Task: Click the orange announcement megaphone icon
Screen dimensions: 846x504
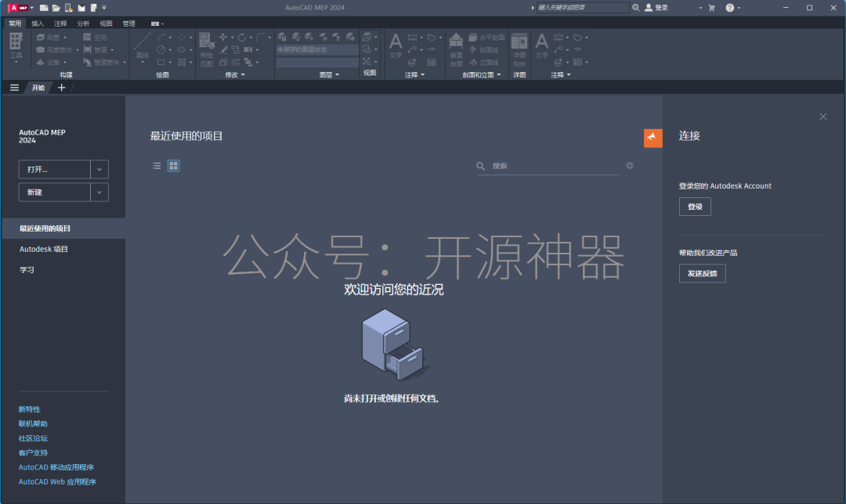Action: tap(653, 138)
